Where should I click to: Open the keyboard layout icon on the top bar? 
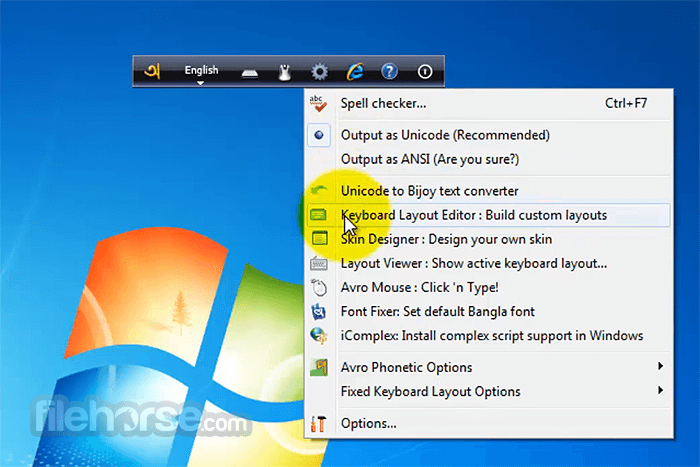click(250, 73)
